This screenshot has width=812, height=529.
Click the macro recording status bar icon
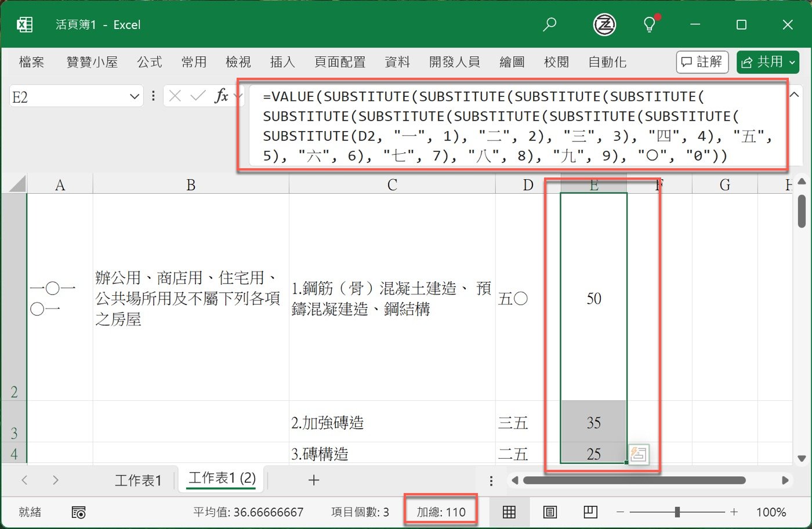78,512
